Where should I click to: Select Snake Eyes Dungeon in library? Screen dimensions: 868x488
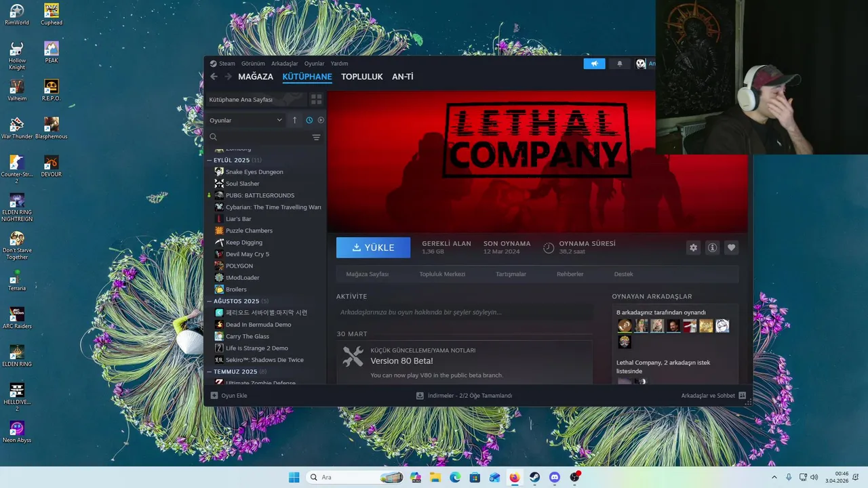254,171
